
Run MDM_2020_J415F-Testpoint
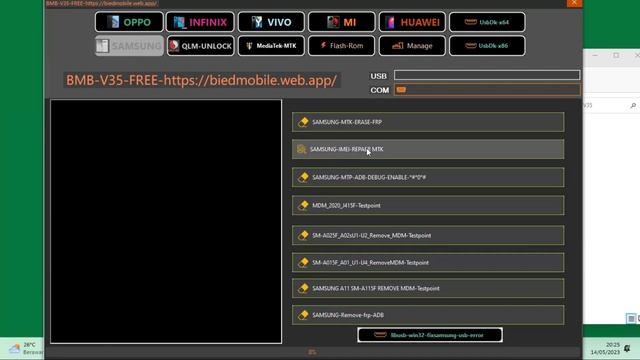point(428,205)
